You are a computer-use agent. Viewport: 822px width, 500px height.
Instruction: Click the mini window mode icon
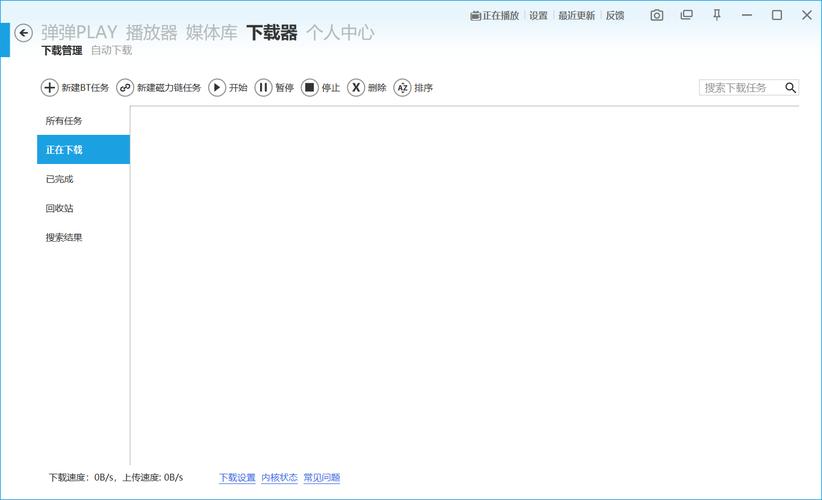pos(686,15)
